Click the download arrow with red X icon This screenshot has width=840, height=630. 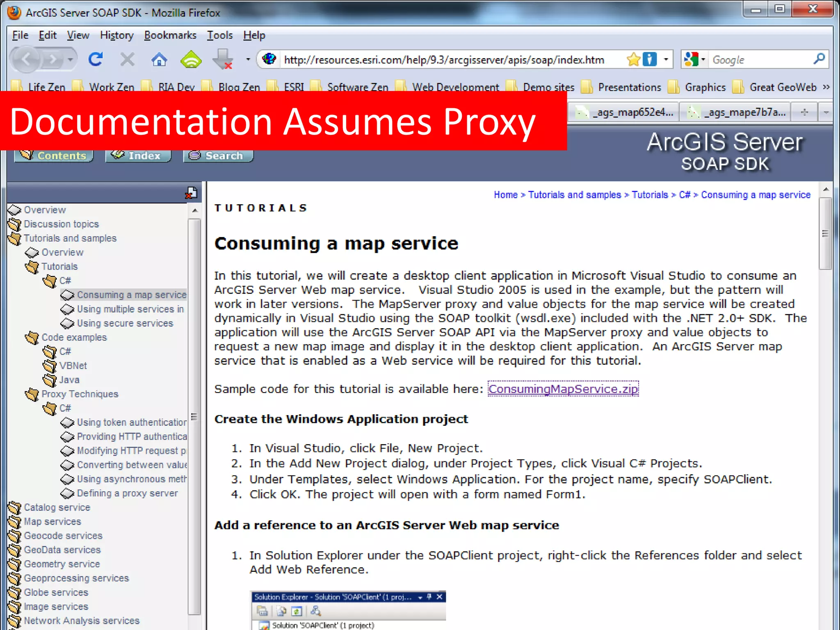[x=223, y=60]
